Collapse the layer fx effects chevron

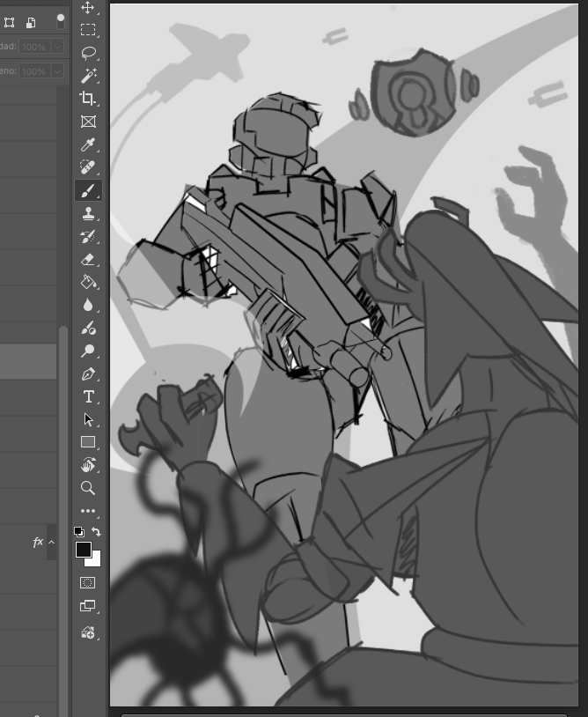[x=52, y=543]
